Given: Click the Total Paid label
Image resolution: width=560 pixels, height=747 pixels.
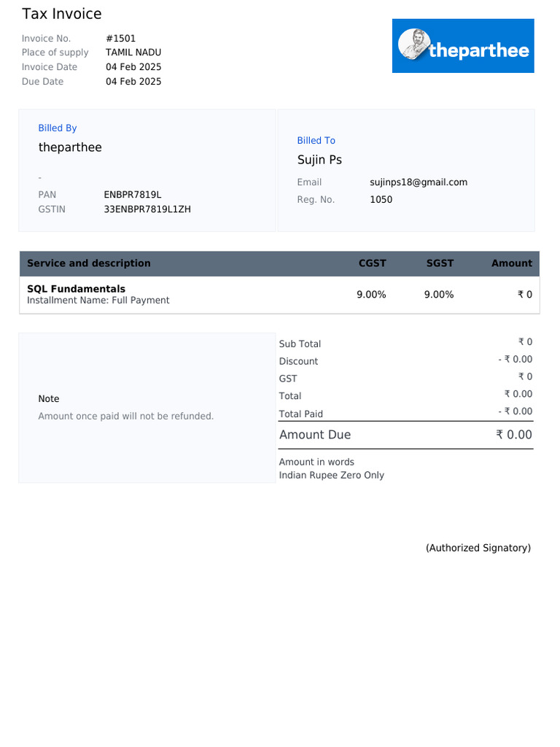Looking at the screenshot, I should point(301,414).
